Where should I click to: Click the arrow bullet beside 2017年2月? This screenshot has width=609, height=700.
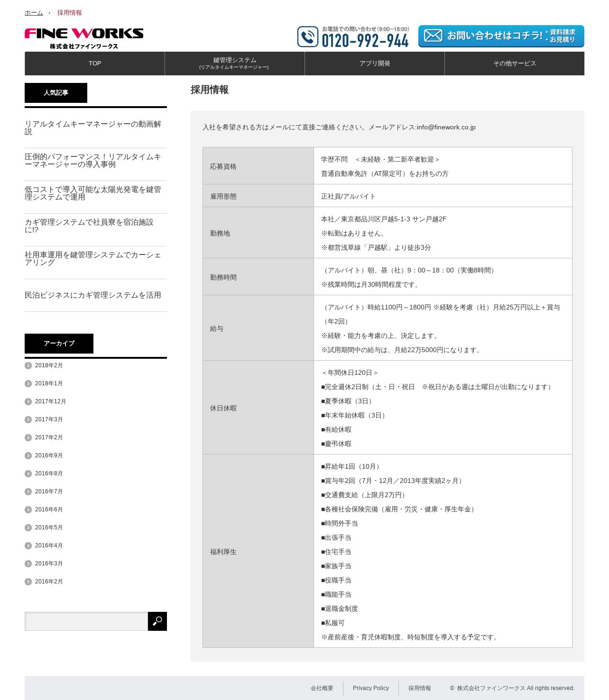(x=28, y=437)
